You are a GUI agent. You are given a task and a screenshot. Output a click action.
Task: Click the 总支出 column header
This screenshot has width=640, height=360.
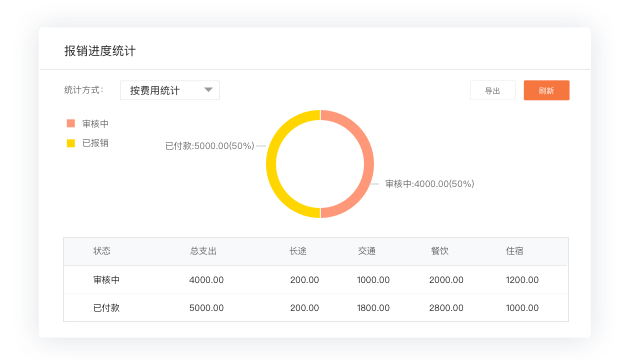tap(203, 251)
